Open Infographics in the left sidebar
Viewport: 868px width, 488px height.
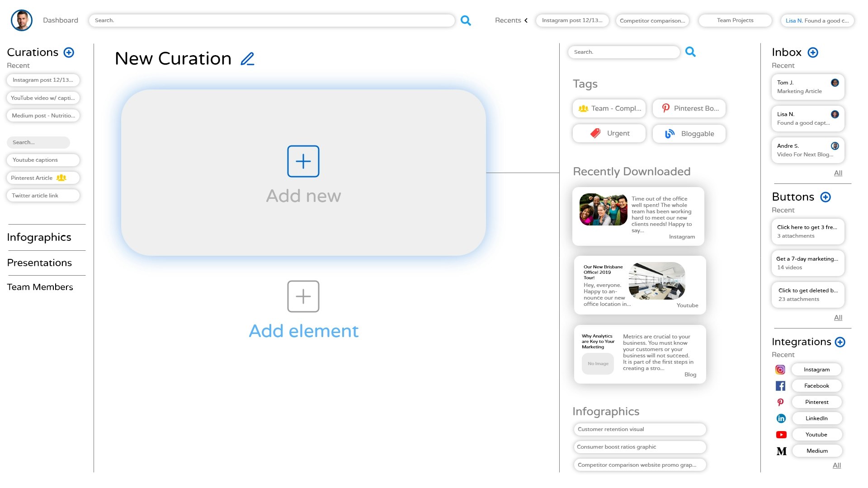click(x=39, y=237)
